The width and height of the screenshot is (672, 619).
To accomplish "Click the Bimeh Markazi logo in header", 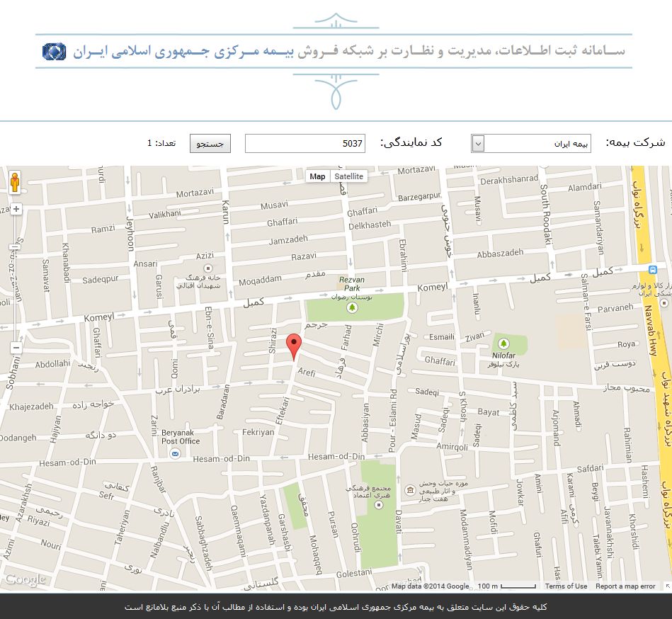I will pos(54,52).
